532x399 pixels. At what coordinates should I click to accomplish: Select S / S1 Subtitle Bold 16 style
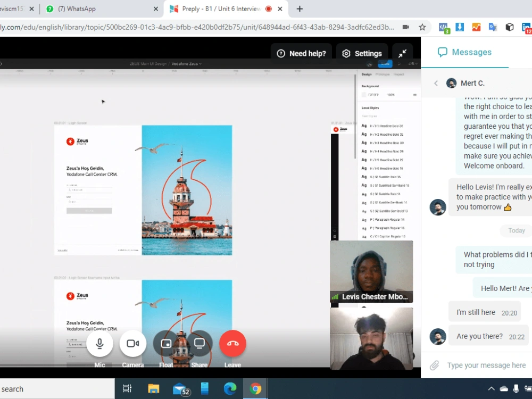coord(381,177)
